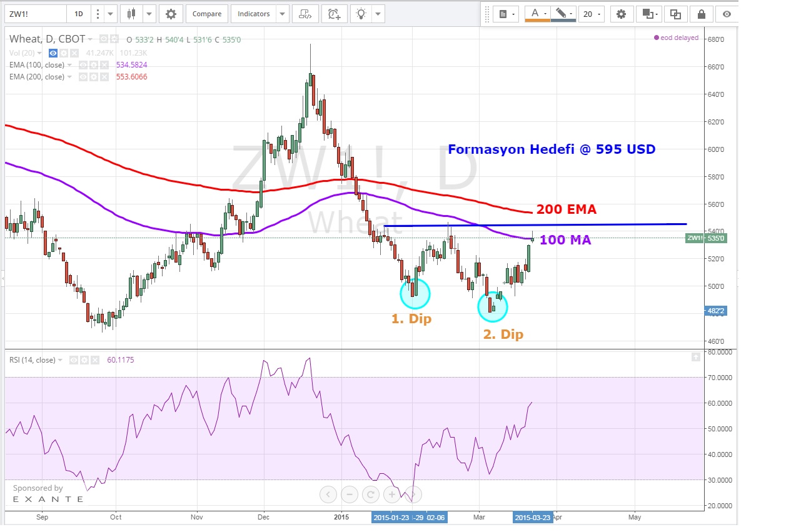Open chart properties gear in top toolbar
This screenshot has height=532, width=786.
click(x=171, y=14)
